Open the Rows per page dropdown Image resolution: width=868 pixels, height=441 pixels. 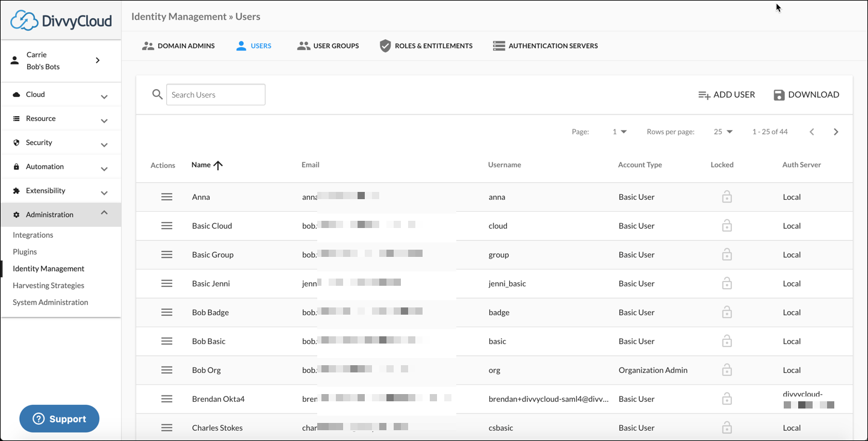[723, 132]
